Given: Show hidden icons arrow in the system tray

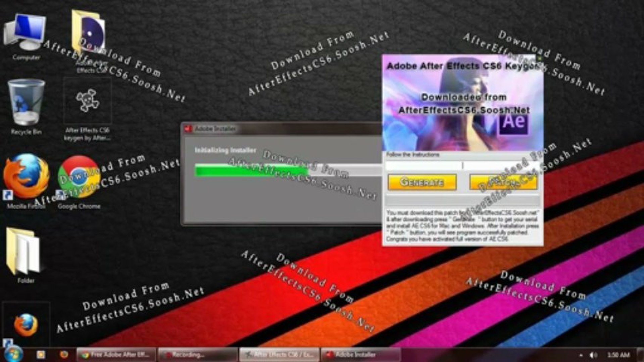Looking at the screenshot, I should pyautogui.click(x=581, y=355).
